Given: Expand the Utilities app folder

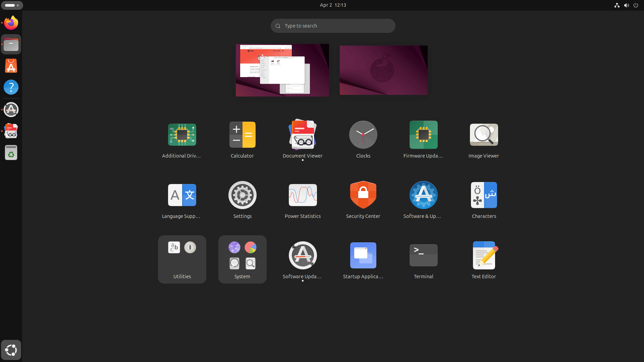Looking at the screenshot, I should click(182, 259).
